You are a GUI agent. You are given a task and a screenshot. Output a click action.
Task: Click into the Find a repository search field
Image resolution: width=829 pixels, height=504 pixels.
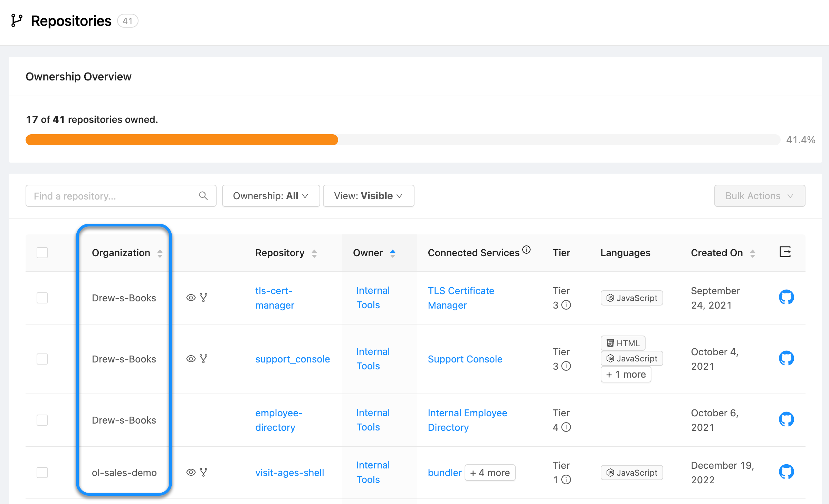(x=104, y=196)
